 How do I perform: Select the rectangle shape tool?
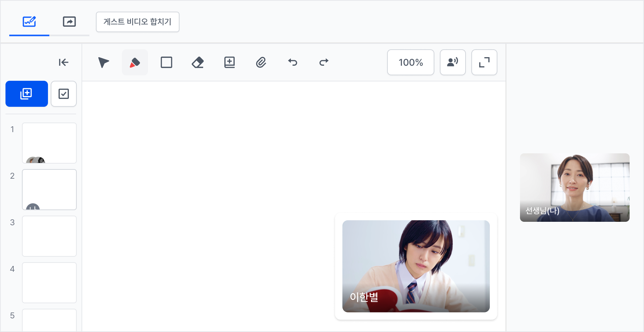pyautogui.click(x=166, y=62)
